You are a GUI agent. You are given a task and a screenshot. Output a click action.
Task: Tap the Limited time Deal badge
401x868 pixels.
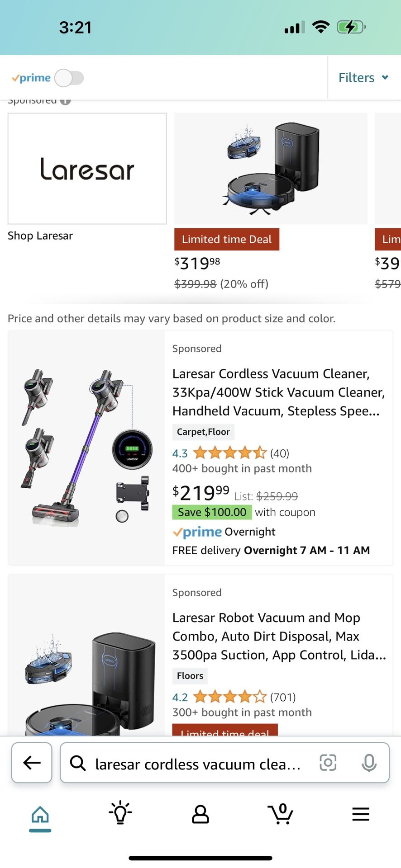pyautogui.click(x=227, y=239)
